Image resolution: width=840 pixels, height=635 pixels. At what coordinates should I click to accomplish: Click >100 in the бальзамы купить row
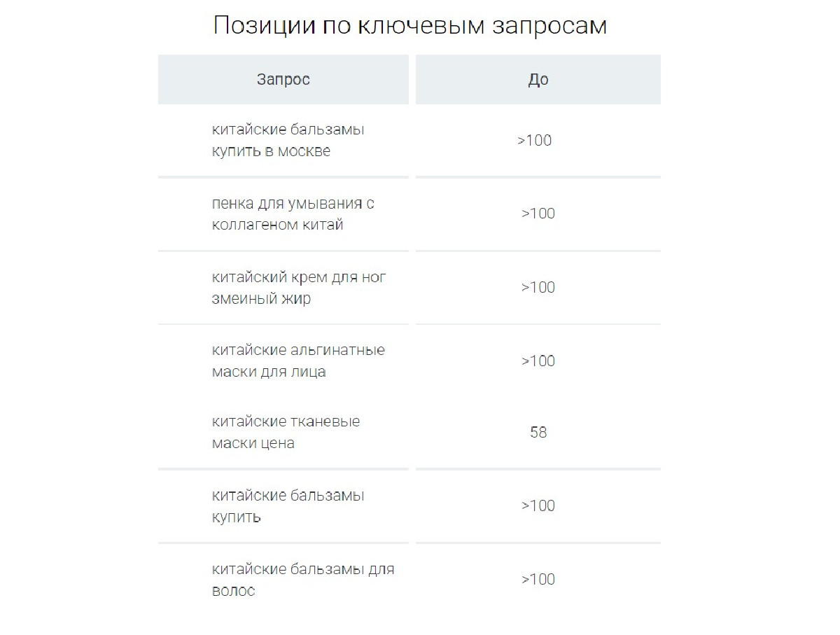(538, 506)
